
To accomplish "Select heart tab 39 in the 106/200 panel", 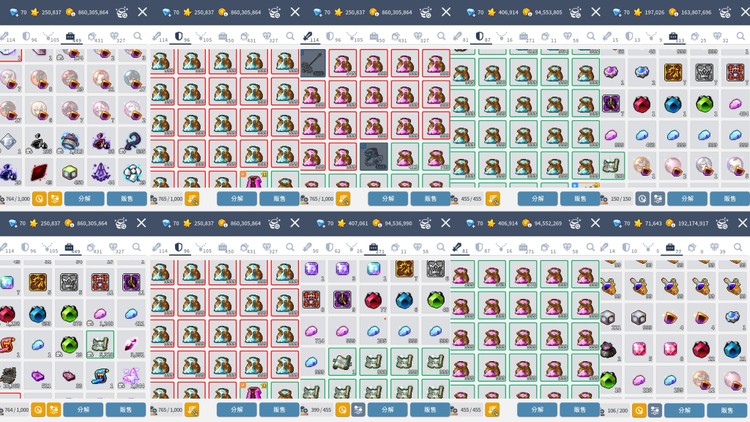I will (x=719, y=248).
